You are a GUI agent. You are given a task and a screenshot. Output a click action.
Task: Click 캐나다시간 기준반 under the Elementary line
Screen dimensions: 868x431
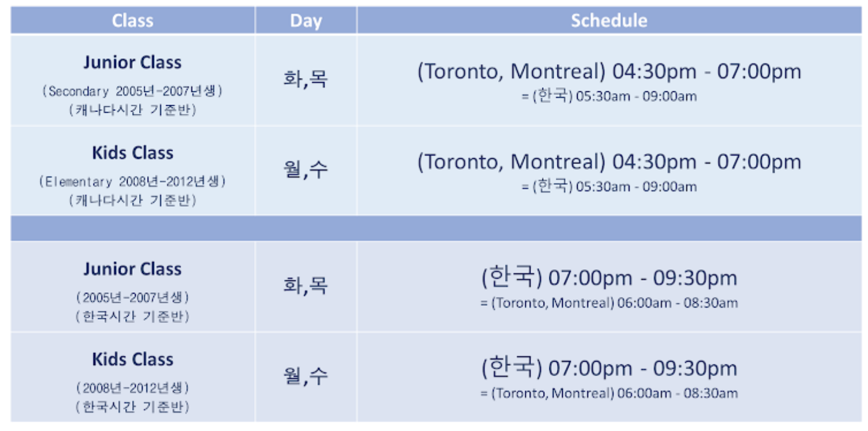click(x=133, y=200)
